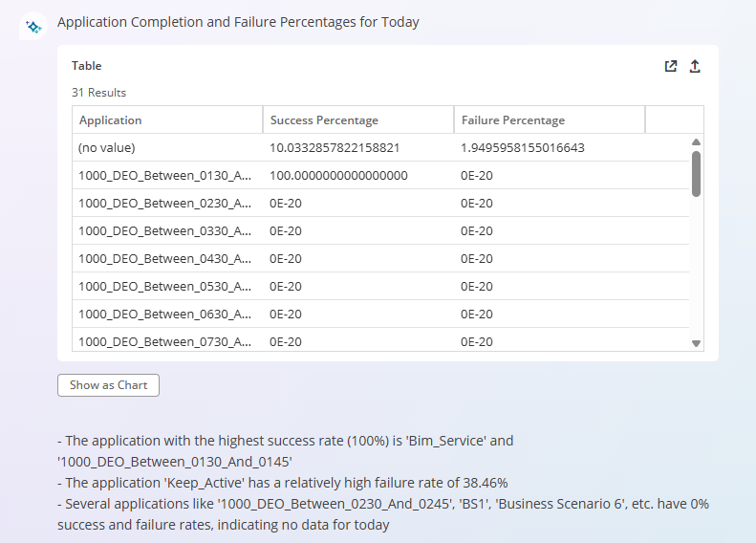Screen dimensions: 756x543
Task: Click the empty last column header
Action: (x=675, y=120)
